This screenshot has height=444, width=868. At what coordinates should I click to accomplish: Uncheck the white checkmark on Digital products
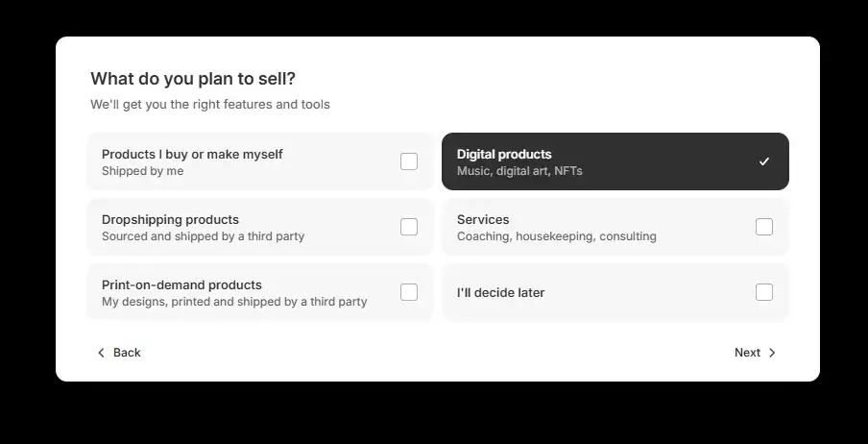[x=764, y=161]
